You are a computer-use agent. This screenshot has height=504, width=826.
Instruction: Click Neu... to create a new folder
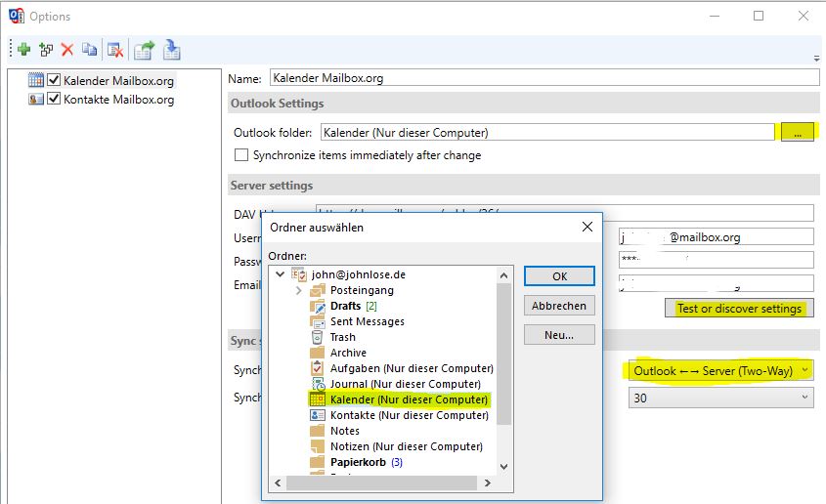click(559, 335)
